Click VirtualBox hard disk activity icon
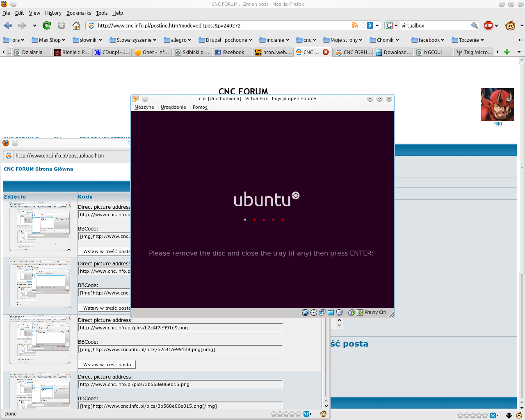This screenshot has width=525, height=420. coord(305,313)
